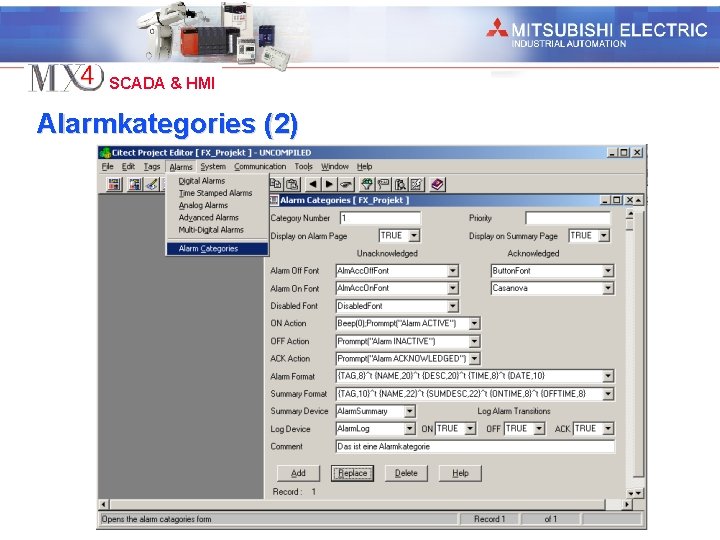Expand Display on Summary Page dropdown
Screen dimensions: 720x540
pos(604,236)
